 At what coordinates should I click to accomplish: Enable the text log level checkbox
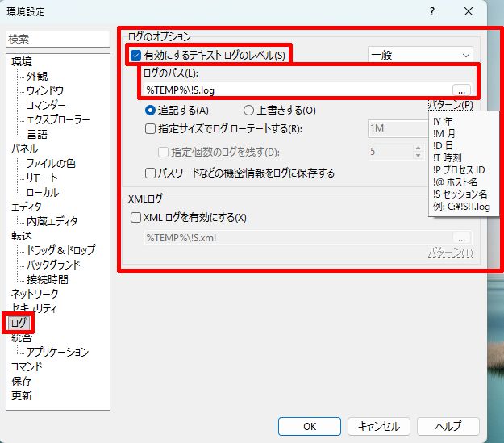135,55
